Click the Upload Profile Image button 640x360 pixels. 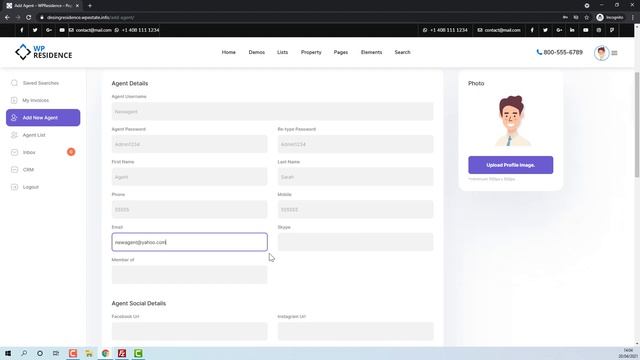pos(511,165)
